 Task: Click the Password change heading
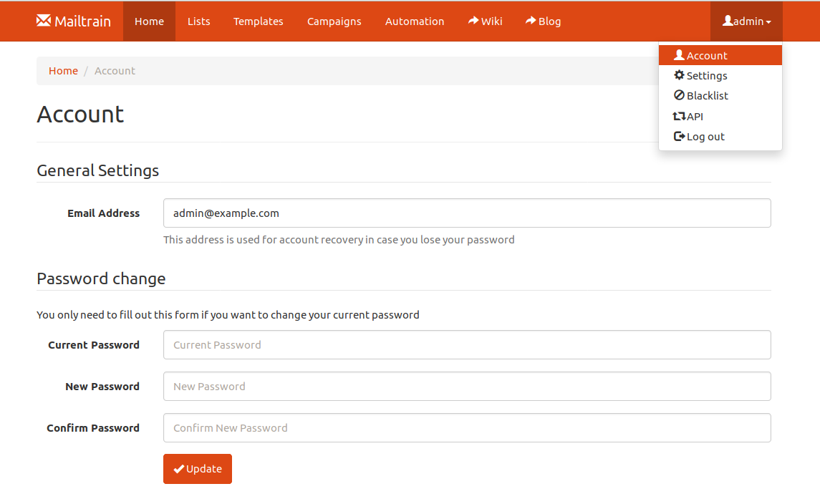pos(101,278)
